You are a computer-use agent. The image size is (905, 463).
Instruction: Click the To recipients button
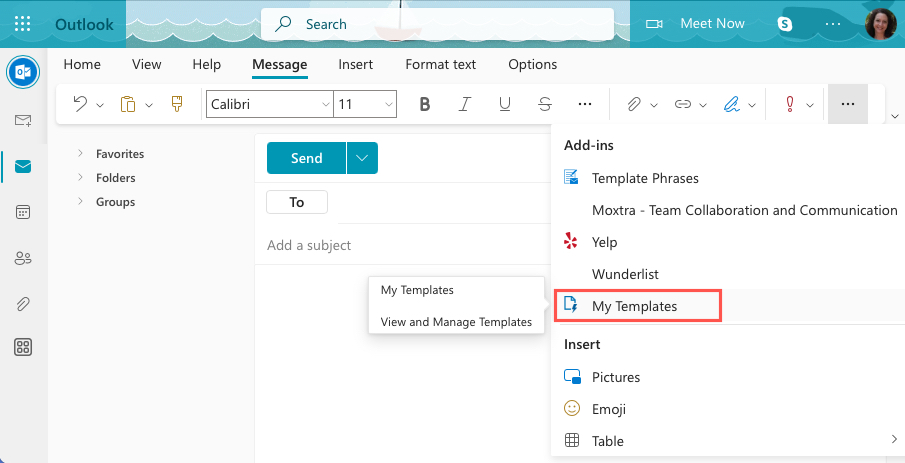click(297, 202)
